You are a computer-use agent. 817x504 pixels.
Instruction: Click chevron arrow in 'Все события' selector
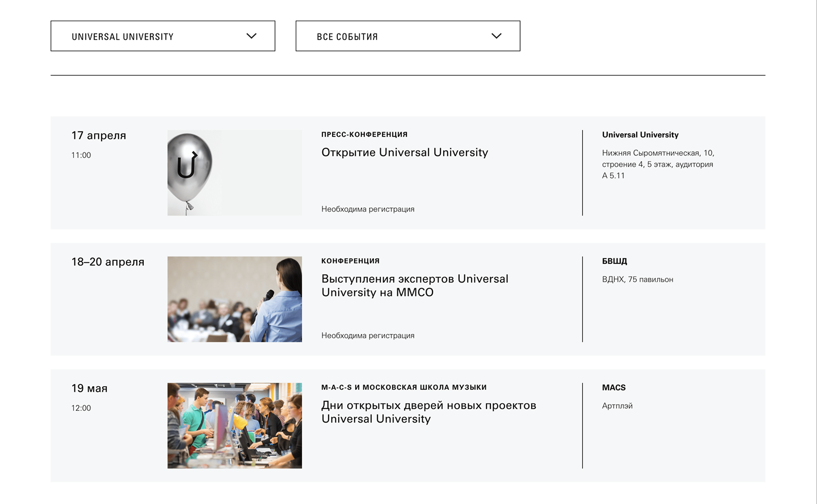(496, 36)
